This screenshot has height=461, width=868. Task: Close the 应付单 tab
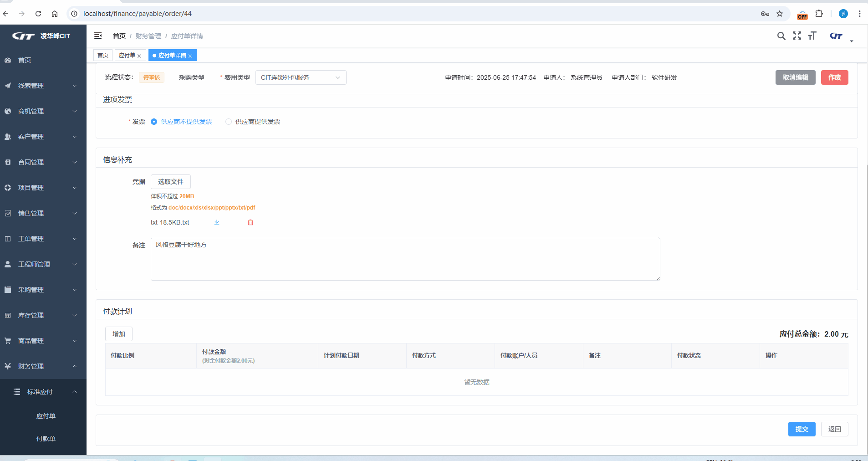coord(139,56)
